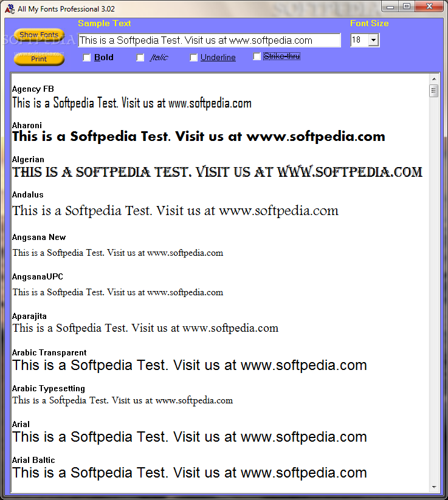The width and height of the screenshot is (448, 500).
Task: Click the Arial font name label
Action: coord(21,425)
